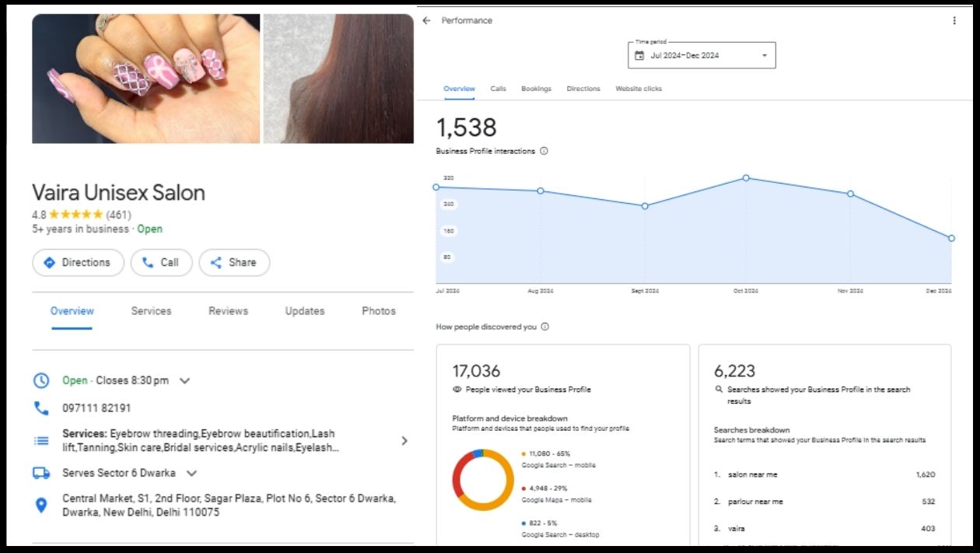Click the Share button
The width and height of the screenshot is (980, 553).
pos(234,263)
